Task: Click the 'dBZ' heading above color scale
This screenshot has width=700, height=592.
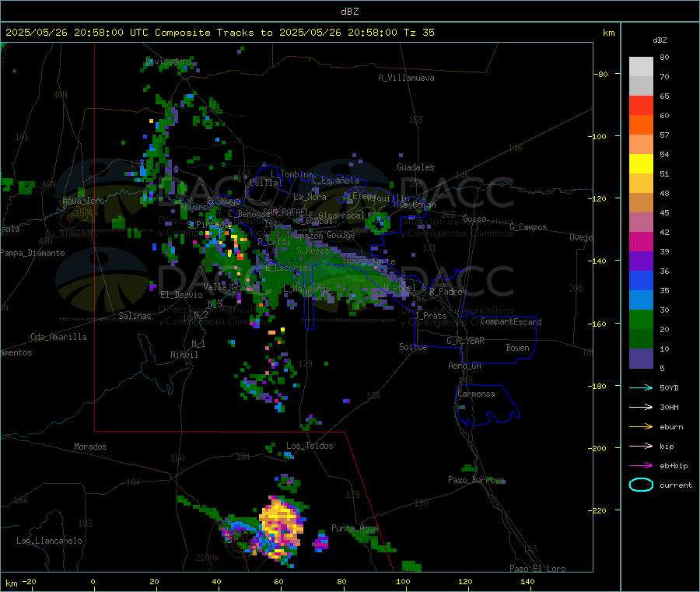Action: tap(660, 40)
